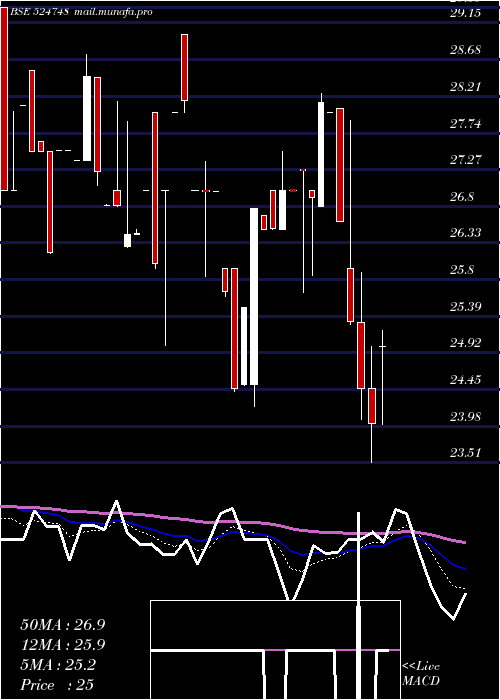This screenshot has height=700, width=500.
Task: Select the 27.74 price axis label
Action: click(x=465, y=123)
